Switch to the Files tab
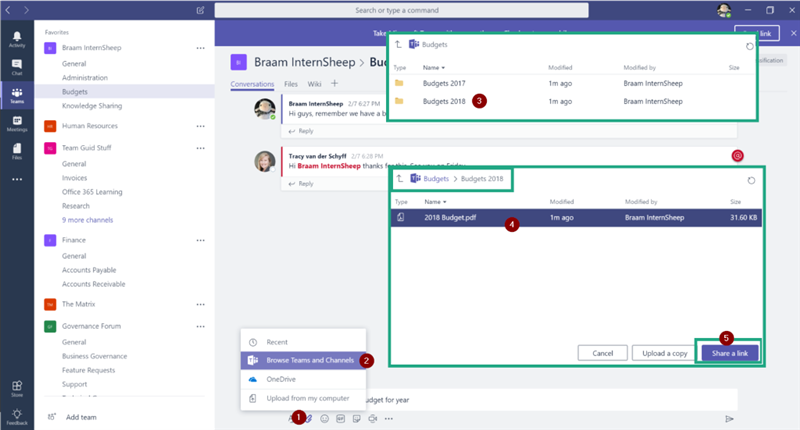This screenshot has width=800, height=430. click(291, 84)
